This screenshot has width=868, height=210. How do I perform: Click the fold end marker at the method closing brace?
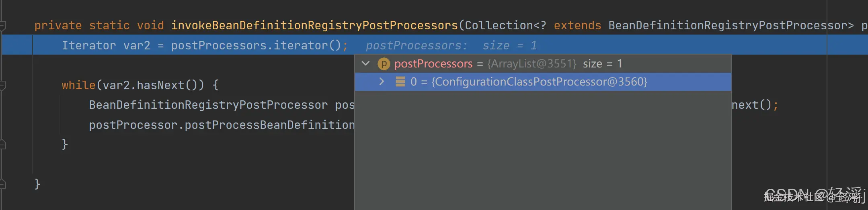pyautogui.click(x=2, y=184)
